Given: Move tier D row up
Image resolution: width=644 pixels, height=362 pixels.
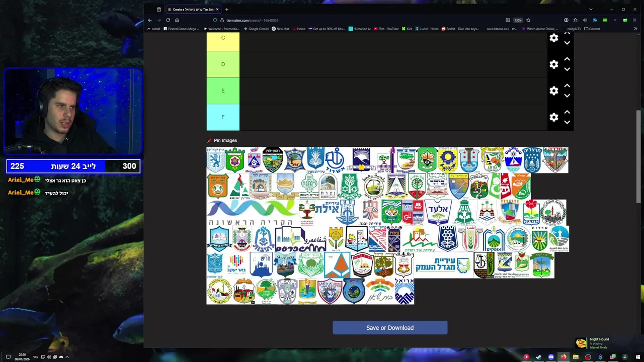Looking at the screenshot, I should tap(567, 59).
